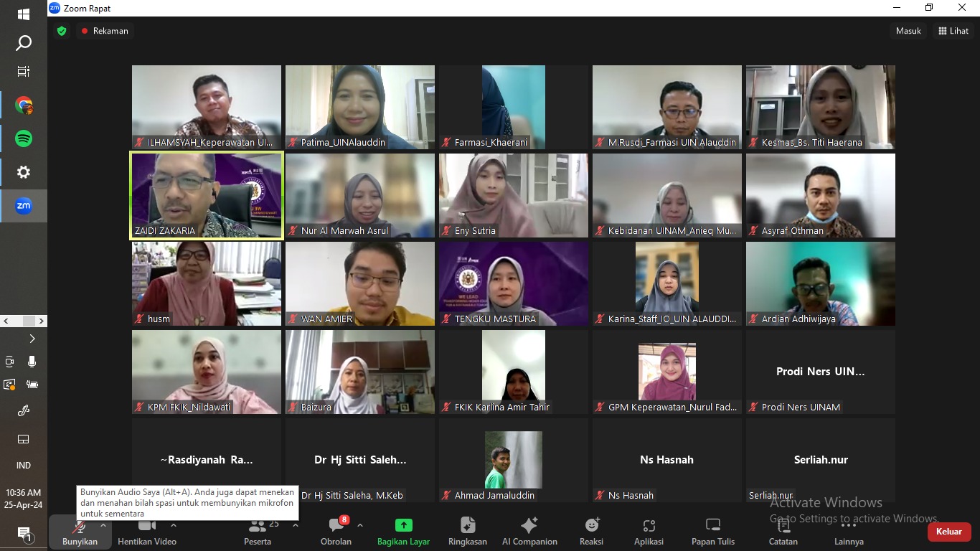Unmute microphone with Bunyikan button

80,532
